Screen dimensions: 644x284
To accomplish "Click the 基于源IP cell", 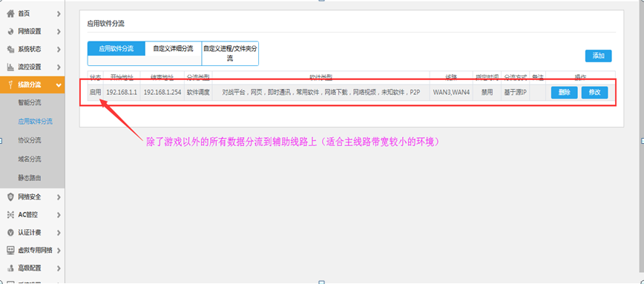I will click(x=516, y=93).
